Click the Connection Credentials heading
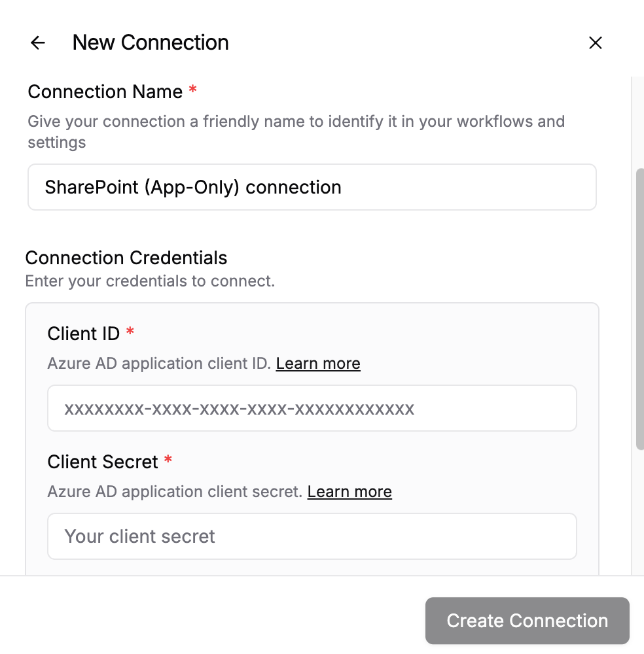Screen dimensions: 644x654 pyautogui.click(x=126, y=258)
